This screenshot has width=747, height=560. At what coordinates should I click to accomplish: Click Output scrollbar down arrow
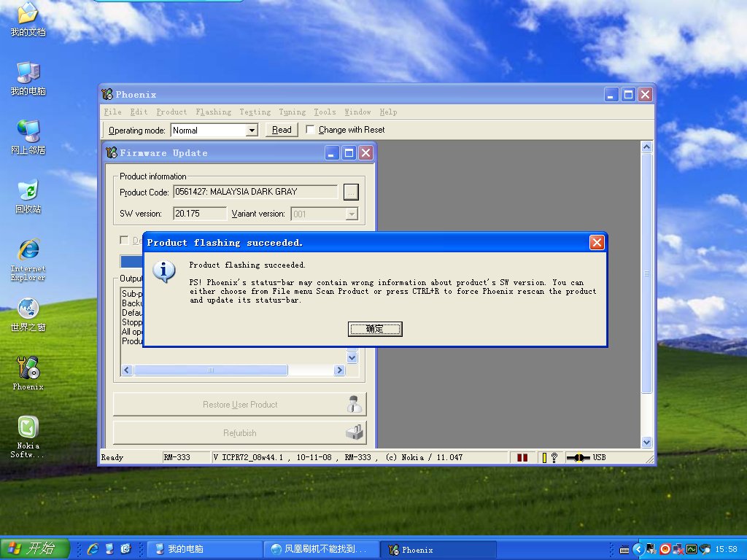[352, 357]
